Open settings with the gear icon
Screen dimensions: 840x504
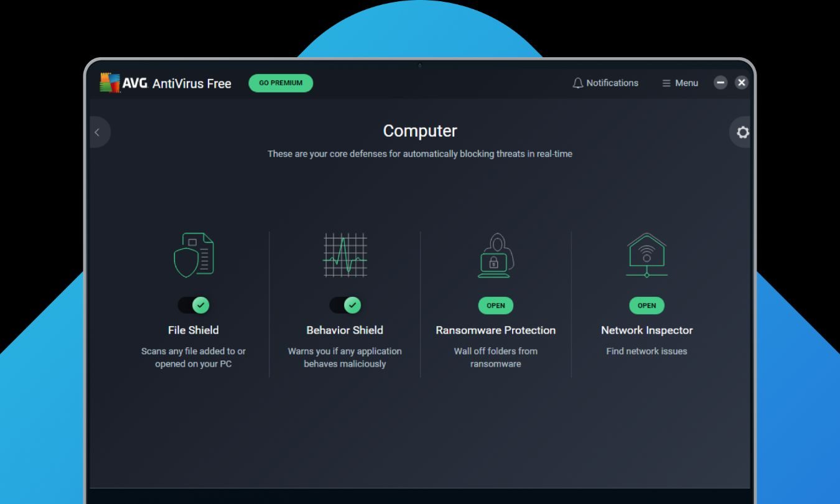tap(742, 132)
